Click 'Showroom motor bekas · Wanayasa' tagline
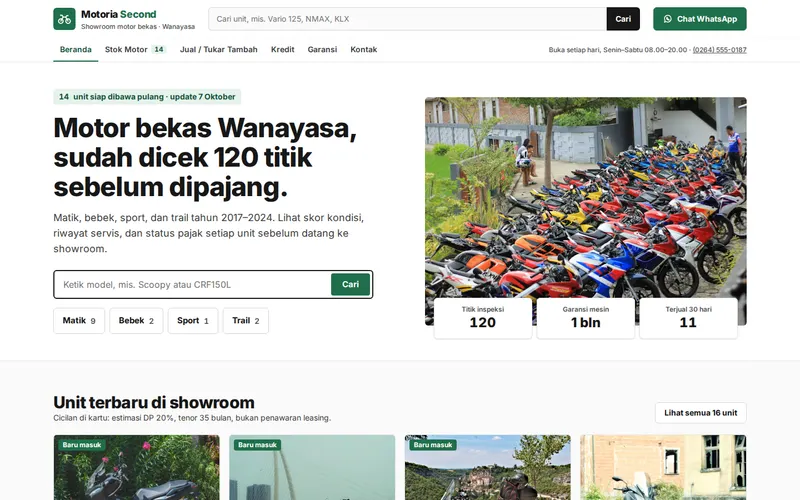 coord(138,27)
